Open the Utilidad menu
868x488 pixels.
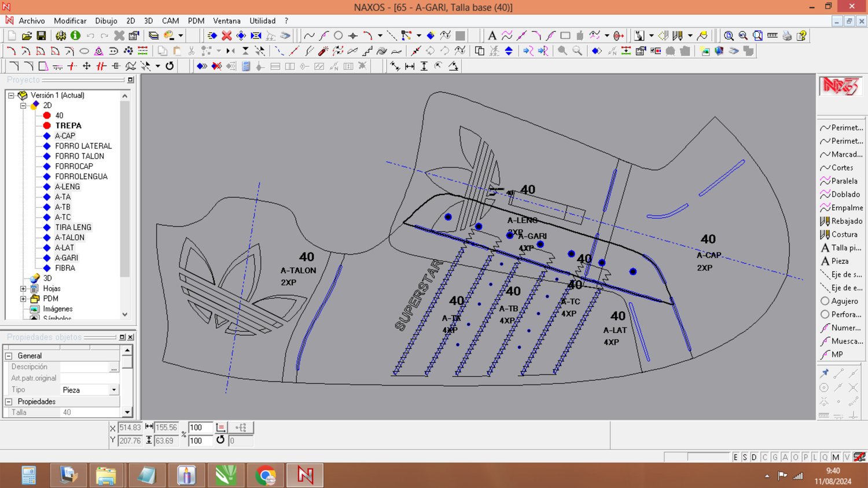pyautogui.click(x=263, y=21)
